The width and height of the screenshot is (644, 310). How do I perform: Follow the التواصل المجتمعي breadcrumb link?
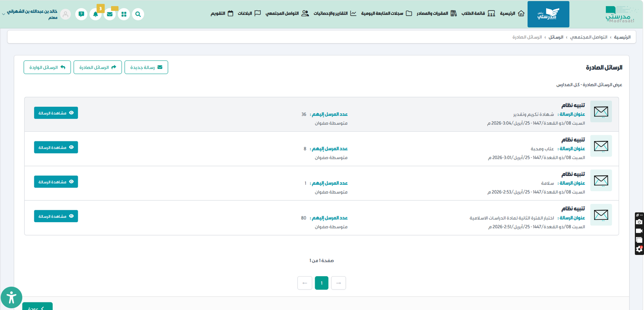coord(588,37)
